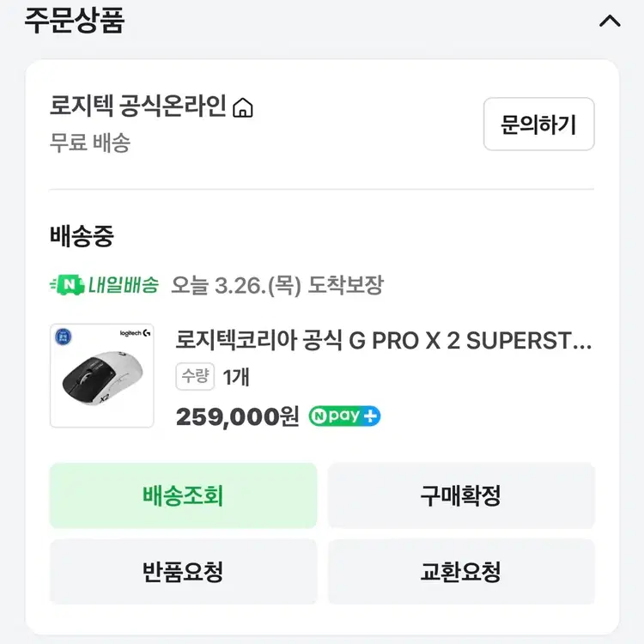Open the 로지텍 공식온라인 store page
Image resolution: width=644 pixels, height=644 pixels.
[138, 106]
